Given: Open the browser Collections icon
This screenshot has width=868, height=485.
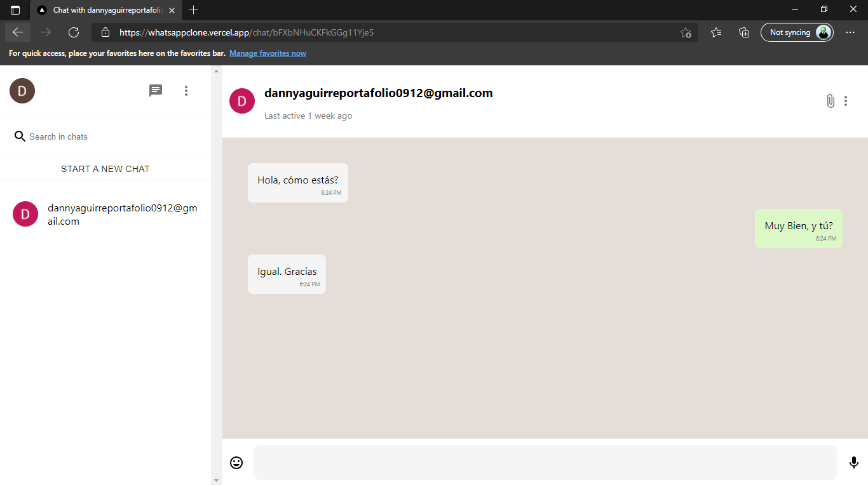Looking at the screenshot, I should [745, 32].
